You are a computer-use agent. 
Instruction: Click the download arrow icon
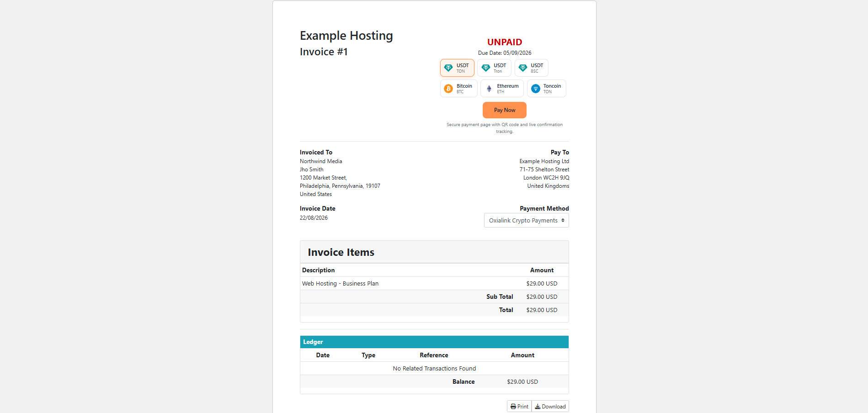pos(538,407)
